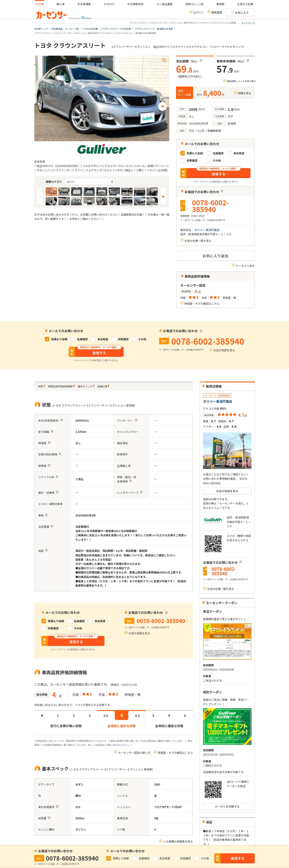Select the 4.5 cell on the evaluation scale
This screenshot has width=289, height=868.
(x=137, y=715)
